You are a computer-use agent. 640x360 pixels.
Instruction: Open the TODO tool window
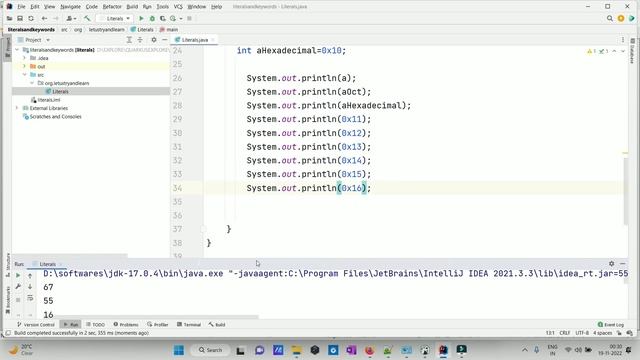click(x=95, y=324)
